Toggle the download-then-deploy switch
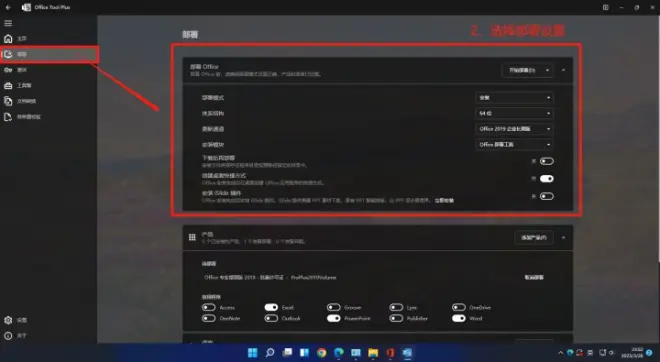Viewport: 660px width, 362px height. (546, 161)
